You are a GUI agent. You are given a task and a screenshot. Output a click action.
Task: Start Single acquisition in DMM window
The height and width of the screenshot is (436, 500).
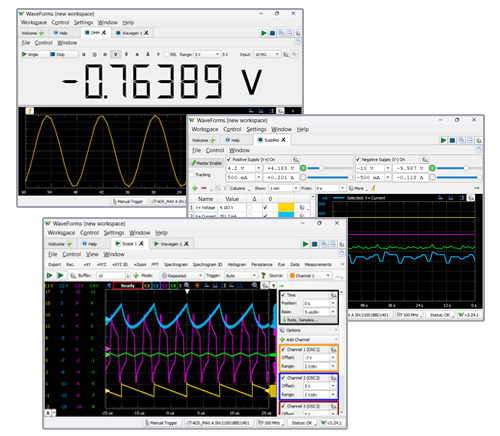pos(35,54)
